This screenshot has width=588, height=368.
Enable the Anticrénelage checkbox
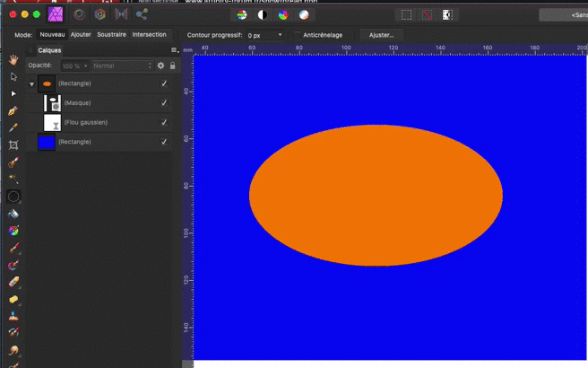pyautogui.click(x=298, y=34)
